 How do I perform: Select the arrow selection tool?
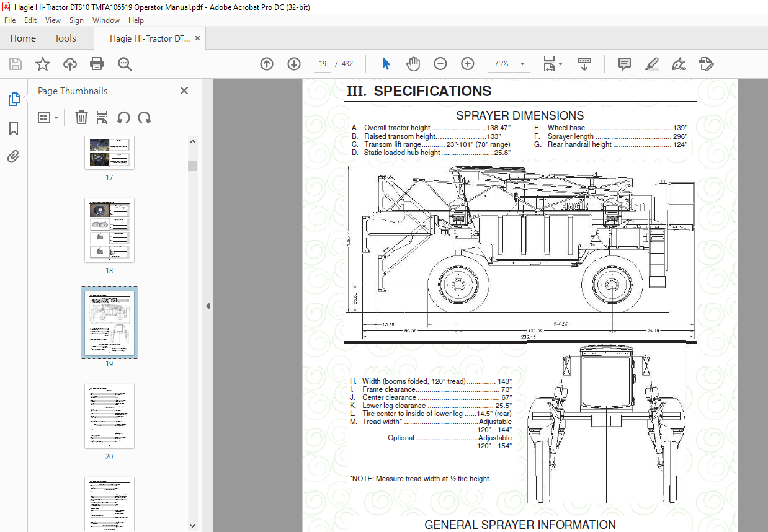[x=386, y=64]
